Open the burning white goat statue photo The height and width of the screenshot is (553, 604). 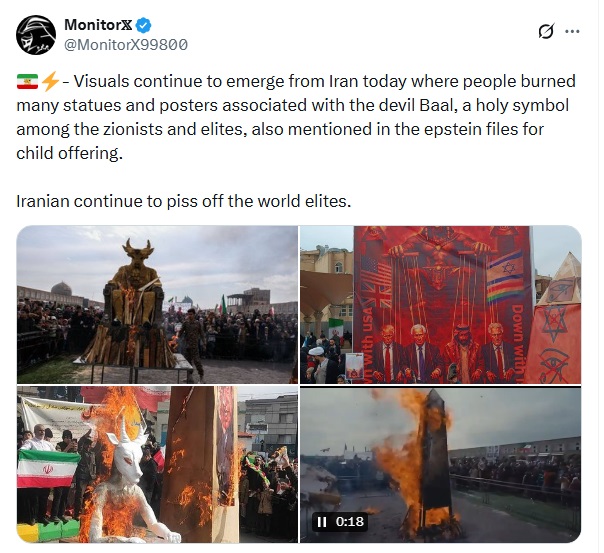[x=157, y=465]
